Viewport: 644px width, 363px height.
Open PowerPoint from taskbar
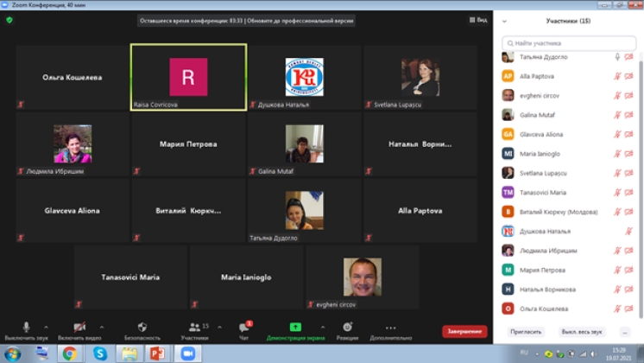157,353
